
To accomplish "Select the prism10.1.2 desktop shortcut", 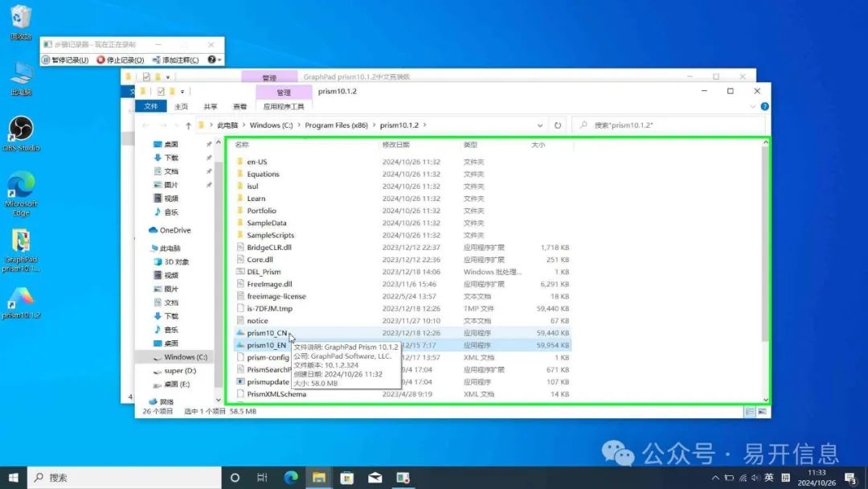I will coord(21,303).
